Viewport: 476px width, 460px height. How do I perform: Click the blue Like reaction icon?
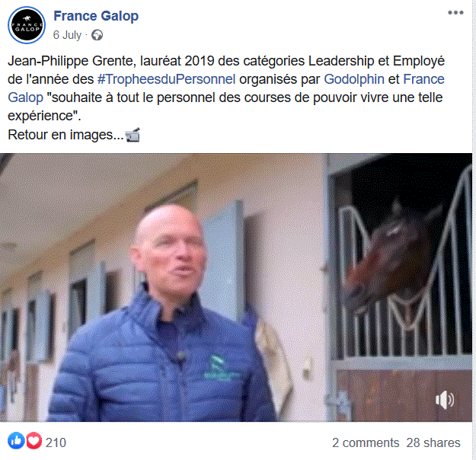16,440
